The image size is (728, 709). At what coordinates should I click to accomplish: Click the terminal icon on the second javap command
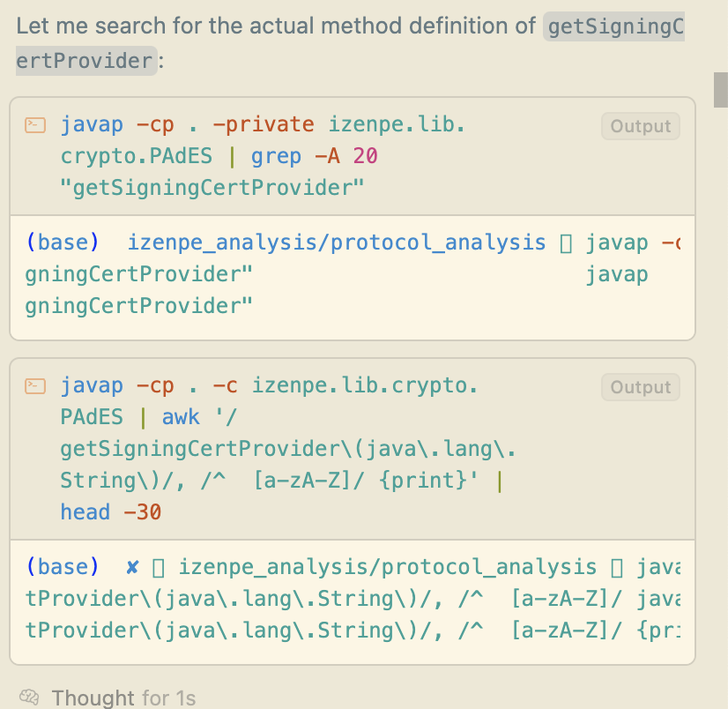click(x=35, y=385)
